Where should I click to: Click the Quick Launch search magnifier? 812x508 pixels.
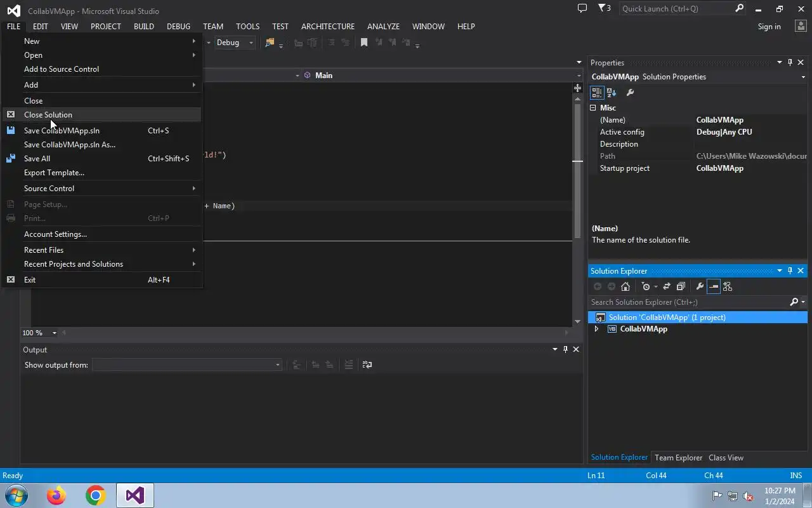739,8
